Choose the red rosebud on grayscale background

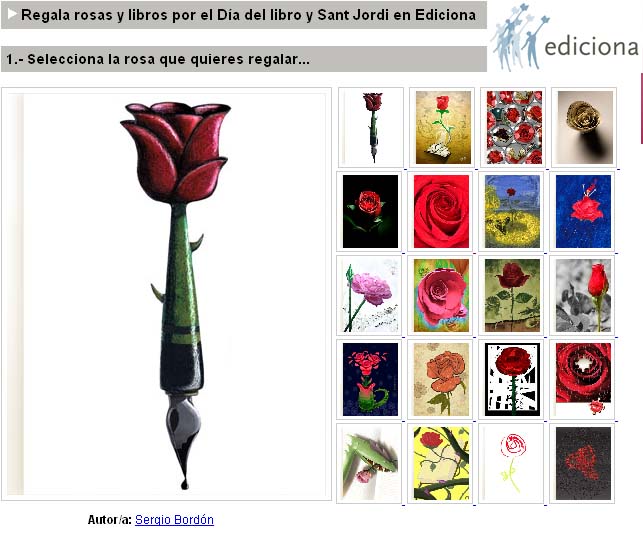click(x=583, y=295)
